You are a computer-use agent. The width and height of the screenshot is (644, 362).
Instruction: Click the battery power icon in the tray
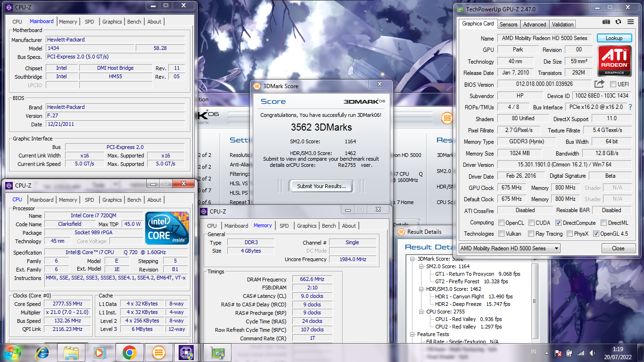pyautogui.click(x=569, y=353)
